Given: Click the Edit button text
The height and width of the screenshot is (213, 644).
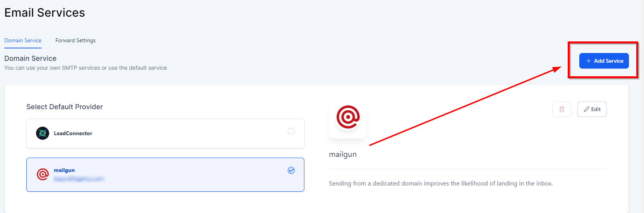Looking at the screenshot, I should (x=596, y=109).
